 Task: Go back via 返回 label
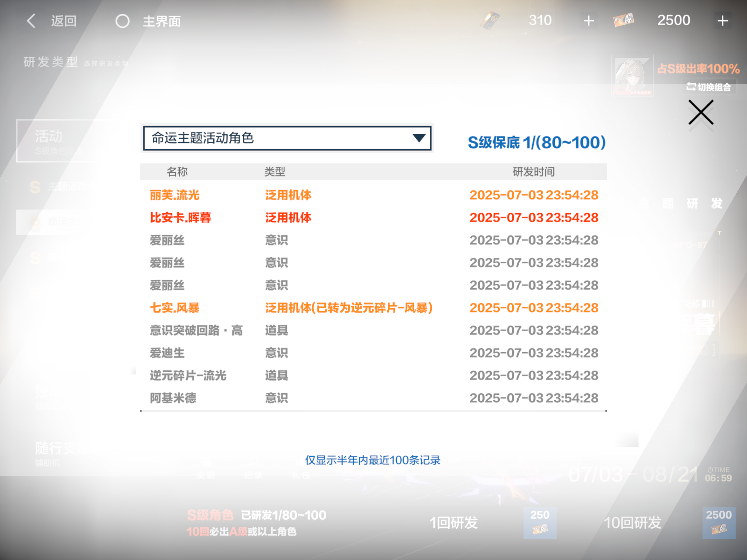coord(64,21)
